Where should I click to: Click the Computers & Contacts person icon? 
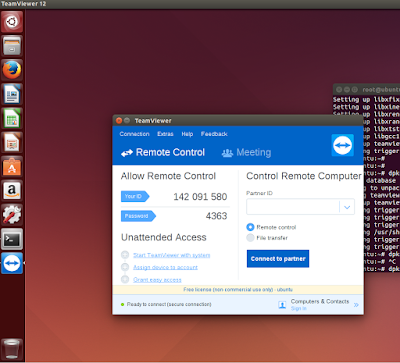282,305
